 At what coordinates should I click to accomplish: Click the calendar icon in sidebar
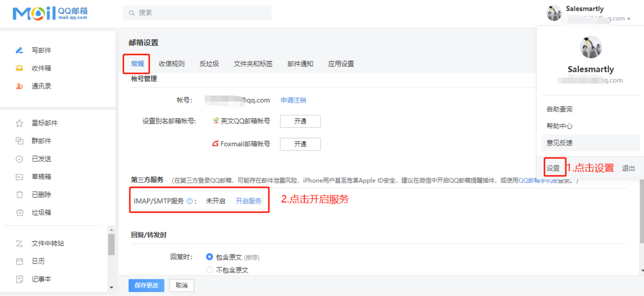[x=19, y=261]
